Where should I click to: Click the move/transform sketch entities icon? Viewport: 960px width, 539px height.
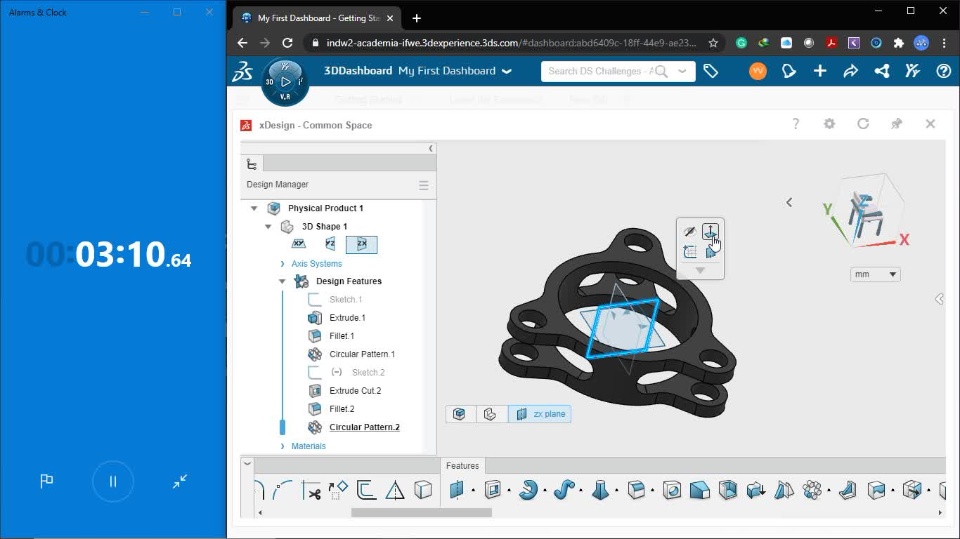coord(338,490)
